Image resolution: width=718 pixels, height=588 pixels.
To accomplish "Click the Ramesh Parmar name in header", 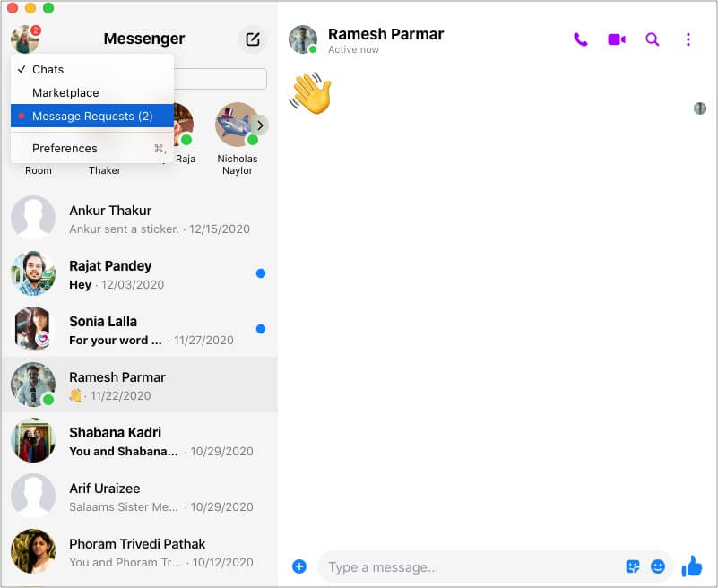I will pos(385,34).
